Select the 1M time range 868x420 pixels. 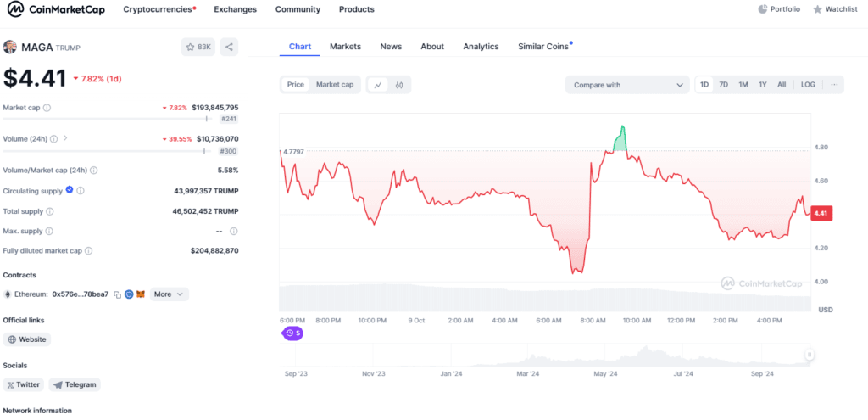point(743,85)
